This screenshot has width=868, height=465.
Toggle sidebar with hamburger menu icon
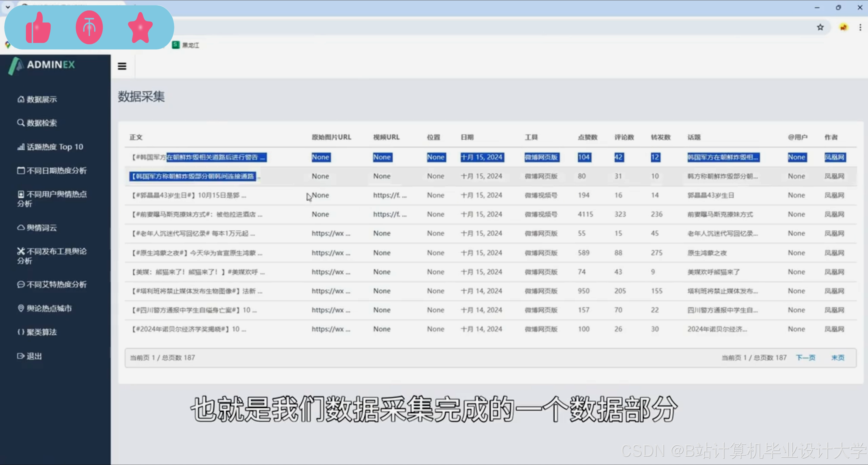122,66
